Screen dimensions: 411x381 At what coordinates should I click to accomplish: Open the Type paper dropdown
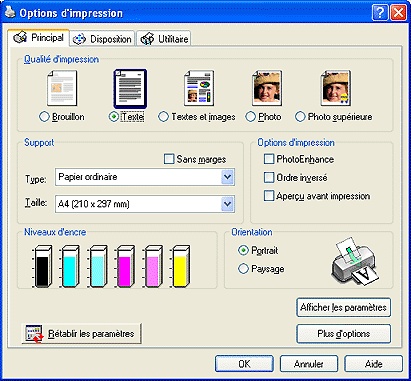tap(145, 177)
